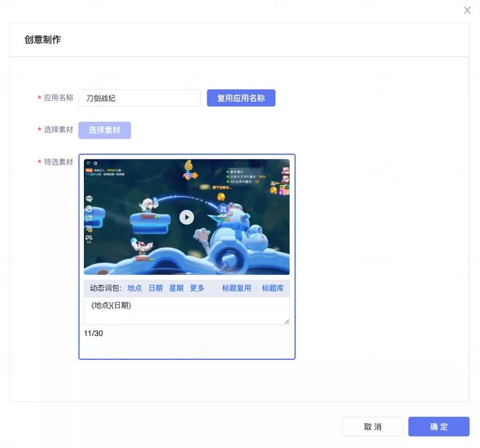This screenshot has width=480, height=448.
Task: Confirm with the 确定 button
Action: [439, 426]
